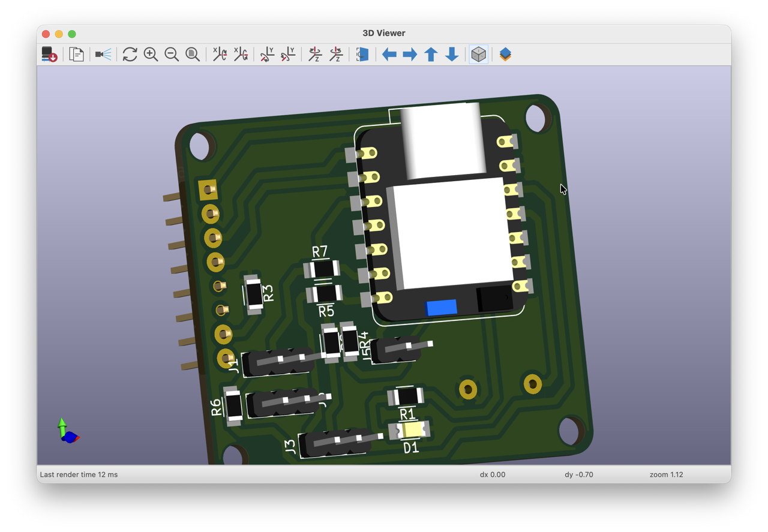The height and width of the screenshot is (532, 768).
Task: Move board down with arrow
Action: click(x=452, y=55)
